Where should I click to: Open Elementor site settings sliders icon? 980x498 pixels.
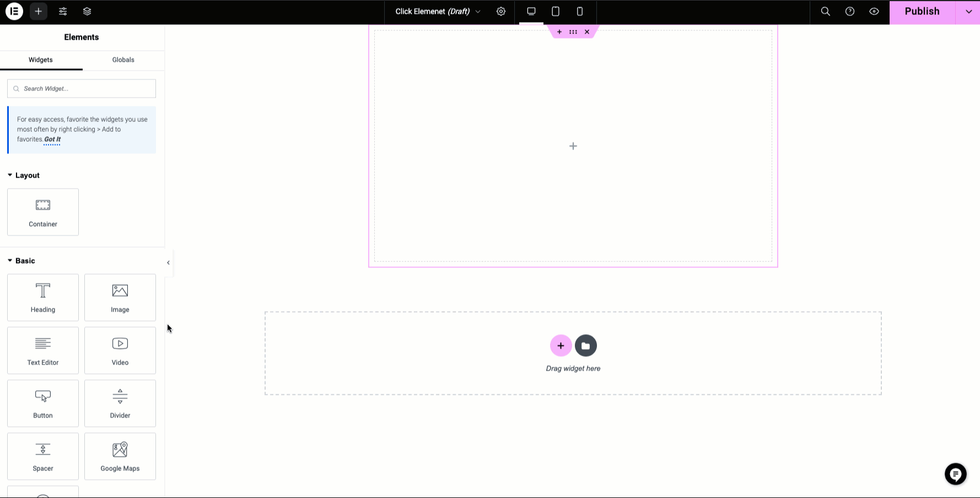tap(62, 11)
